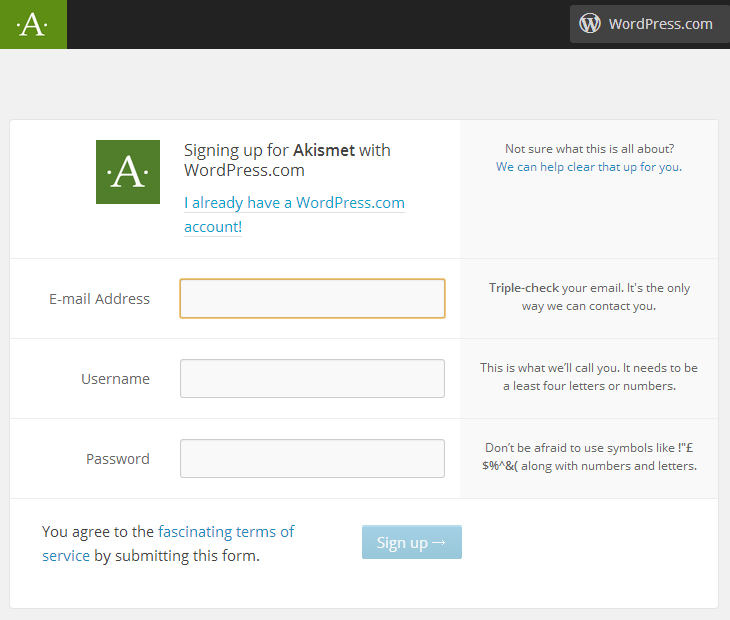Open the WordPress.com text button in the header
This screenshot has width=730, height=620.
tap(660, 24)
